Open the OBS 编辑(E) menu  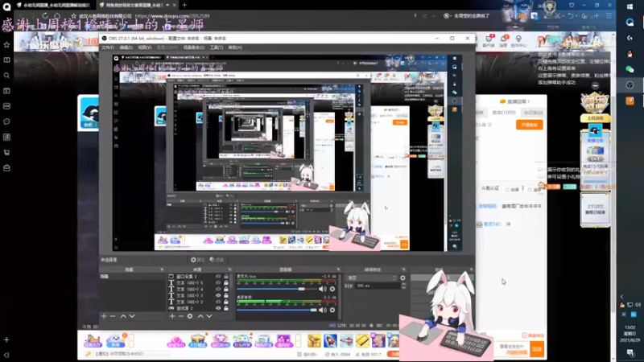click(126, 47)
